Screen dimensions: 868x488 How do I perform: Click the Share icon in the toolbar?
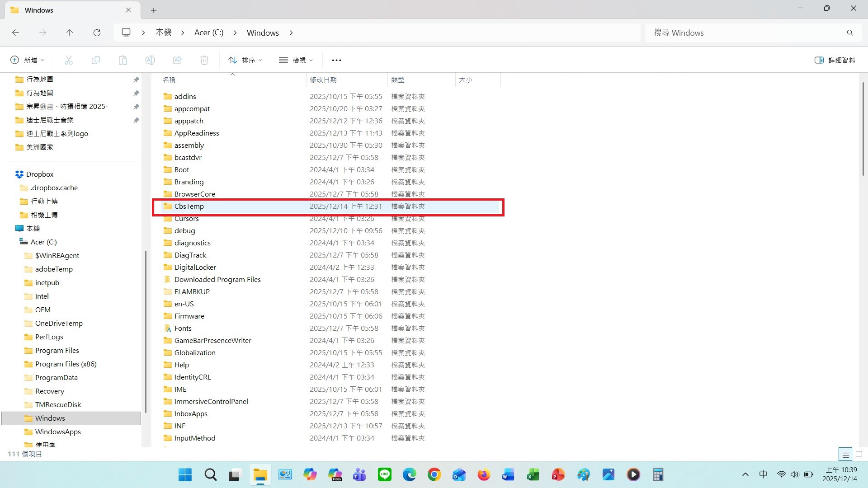[177, 60]
